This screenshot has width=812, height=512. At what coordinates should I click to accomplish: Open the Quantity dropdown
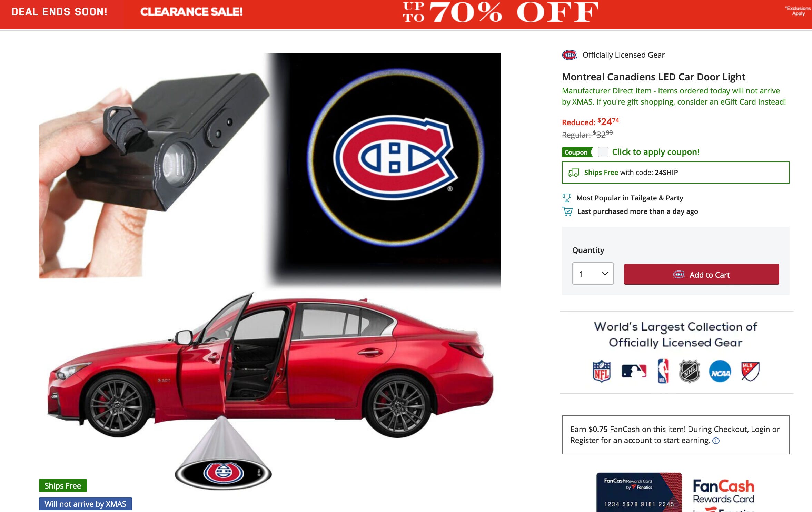click(593, 274)
